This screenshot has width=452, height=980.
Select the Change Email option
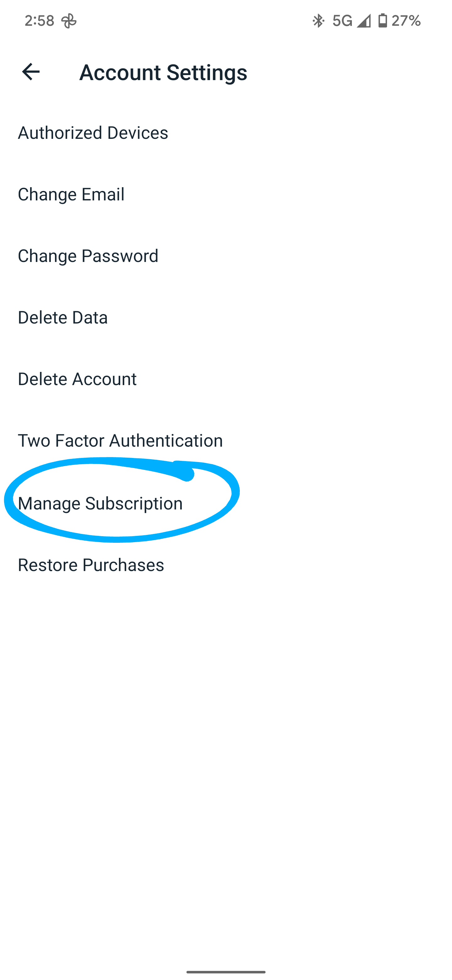(x=71, y=194)
